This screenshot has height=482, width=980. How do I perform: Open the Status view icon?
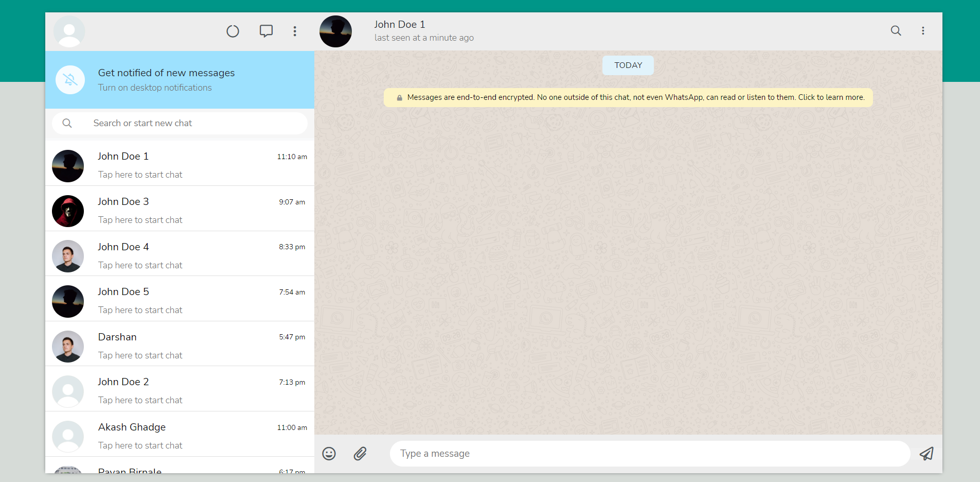tap(233, 31)
